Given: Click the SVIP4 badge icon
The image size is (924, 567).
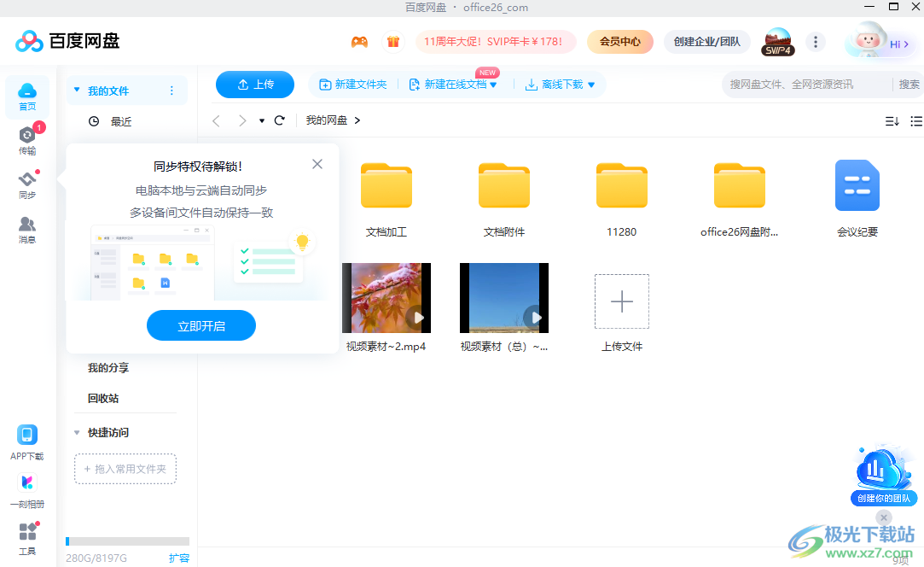Looking at the screenshot, I should pos(778,42).
